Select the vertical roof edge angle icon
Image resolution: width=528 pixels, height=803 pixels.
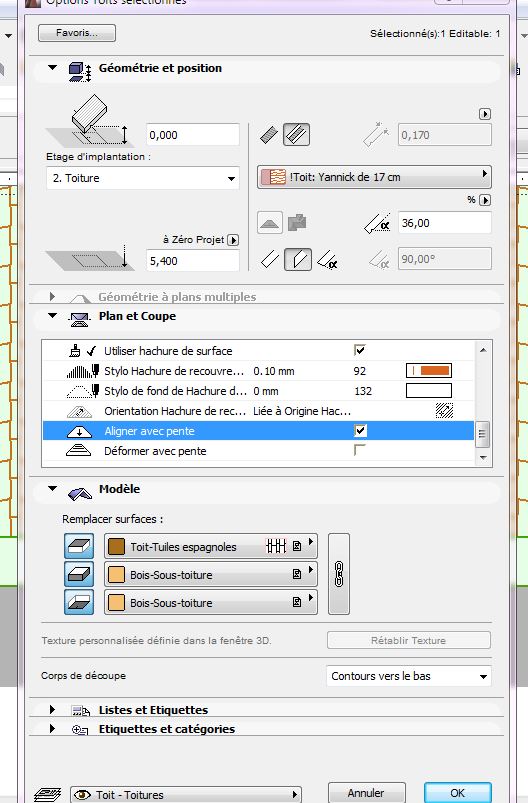298,259
